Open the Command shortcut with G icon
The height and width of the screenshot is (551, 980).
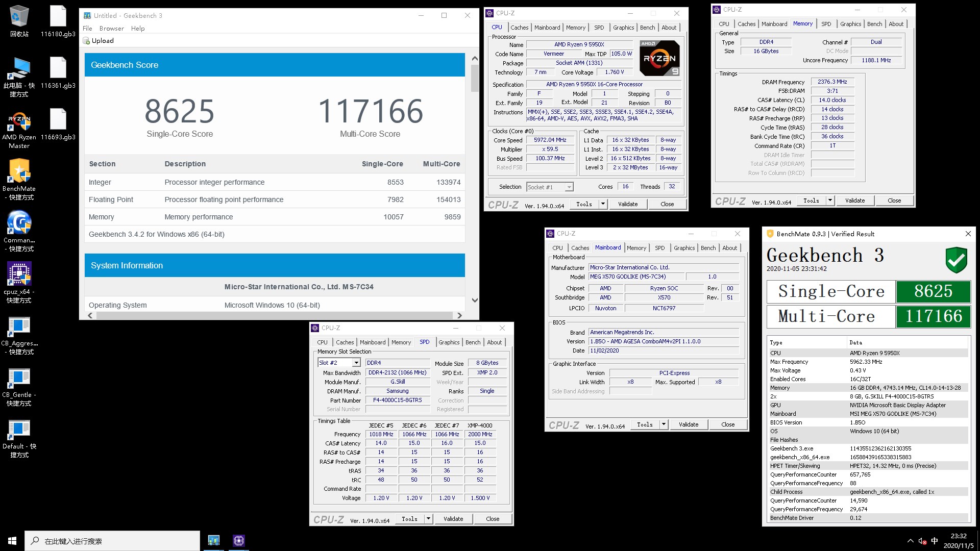[x=19, y=232]
